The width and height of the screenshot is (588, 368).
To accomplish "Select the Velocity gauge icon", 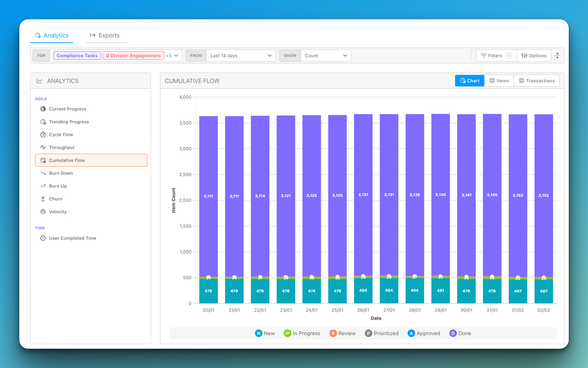I will pos(43,212).
